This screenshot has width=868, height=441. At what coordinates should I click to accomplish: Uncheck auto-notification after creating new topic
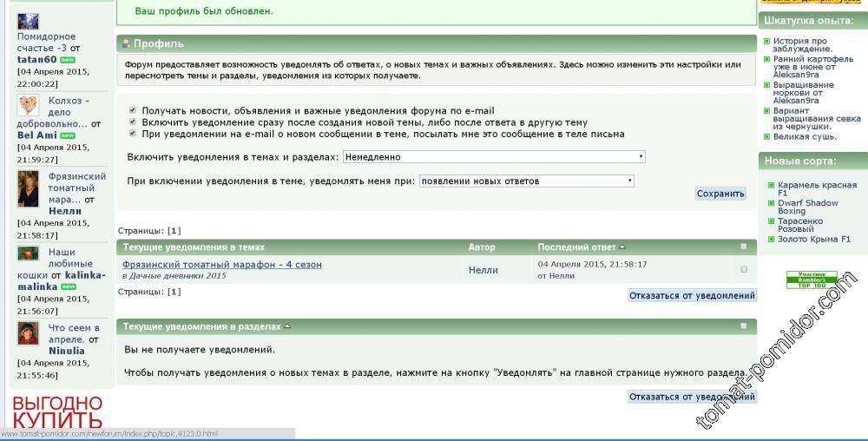(x=133, y=122)
